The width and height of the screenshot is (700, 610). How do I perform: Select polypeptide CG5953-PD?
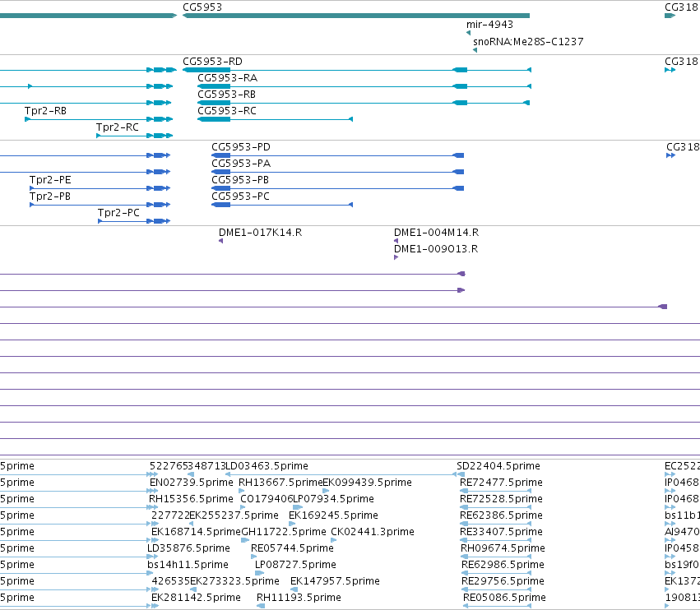coord(241,147)
